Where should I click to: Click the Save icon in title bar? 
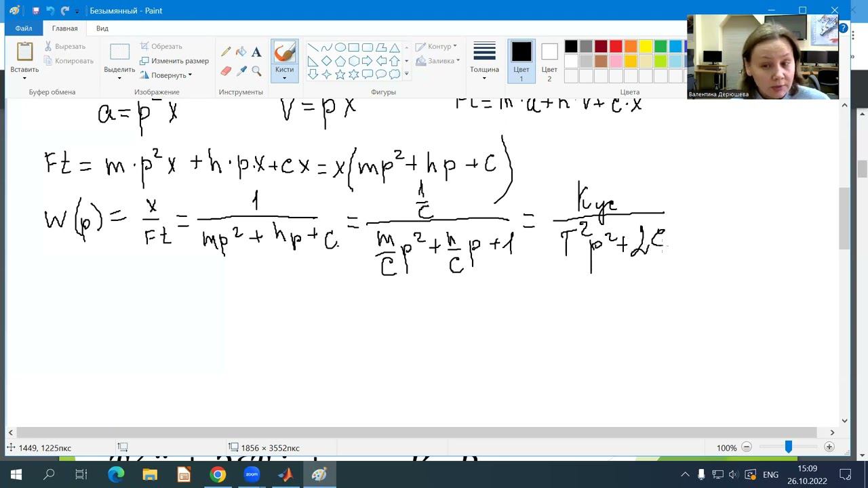tap(36, 11)
